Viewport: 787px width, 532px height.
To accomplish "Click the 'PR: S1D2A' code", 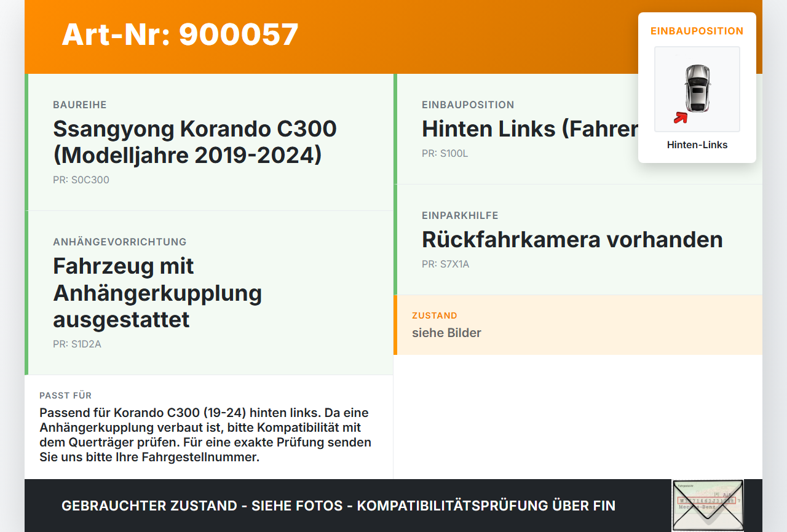I will [x=77, y=344].
